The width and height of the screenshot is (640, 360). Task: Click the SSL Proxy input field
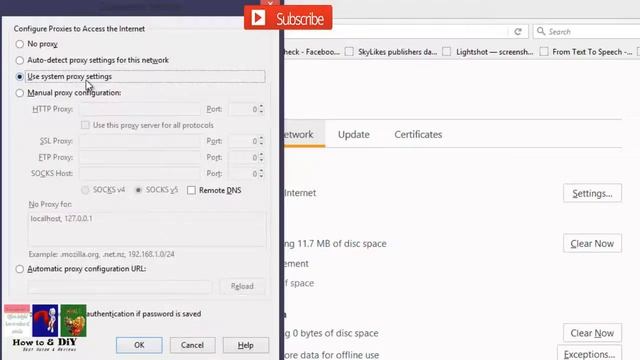[140, 141]
